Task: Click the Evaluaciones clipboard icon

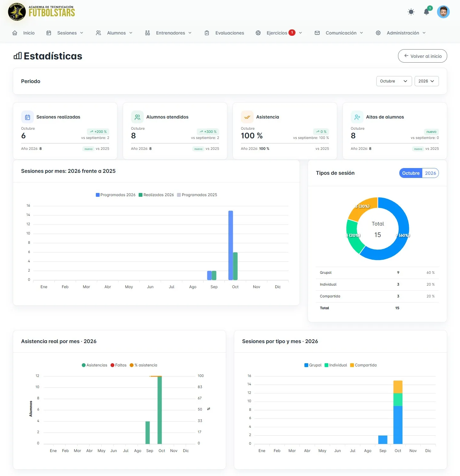Action: pyautogui.click(x=207, y=33)
